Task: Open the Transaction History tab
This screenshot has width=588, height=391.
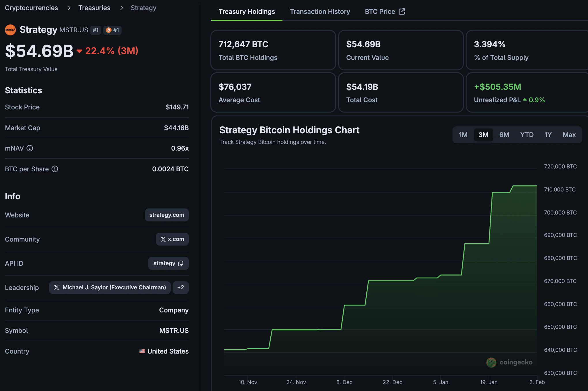Action: tap(320, 12)
